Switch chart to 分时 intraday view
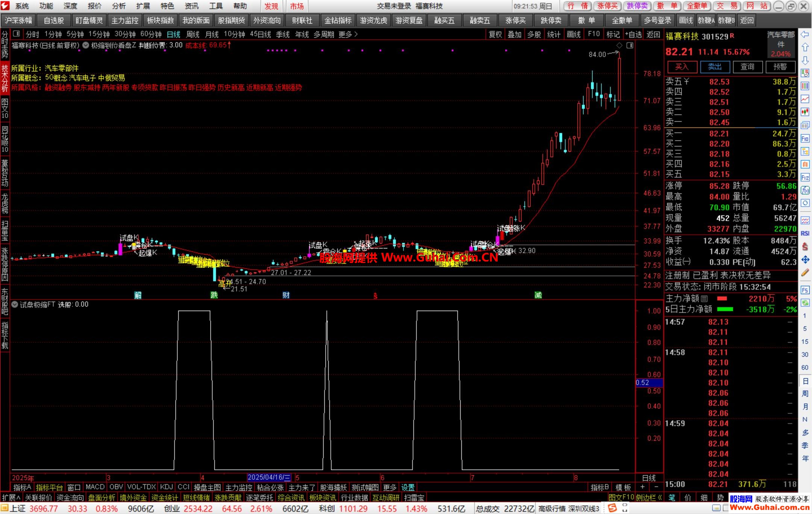The height and width of the screenshot is (514, 812). (32, 34)
